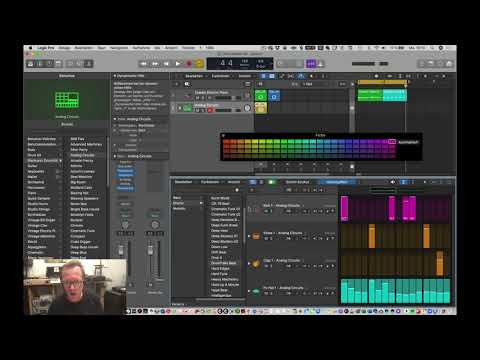Click the green Analog Circuits track icon

click(x=187, y=108)
